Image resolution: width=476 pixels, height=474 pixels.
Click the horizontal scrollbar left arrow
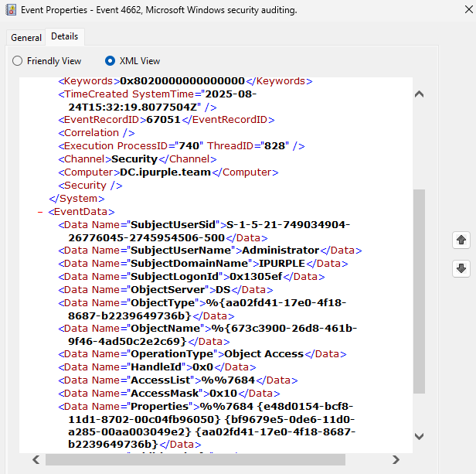35,459
